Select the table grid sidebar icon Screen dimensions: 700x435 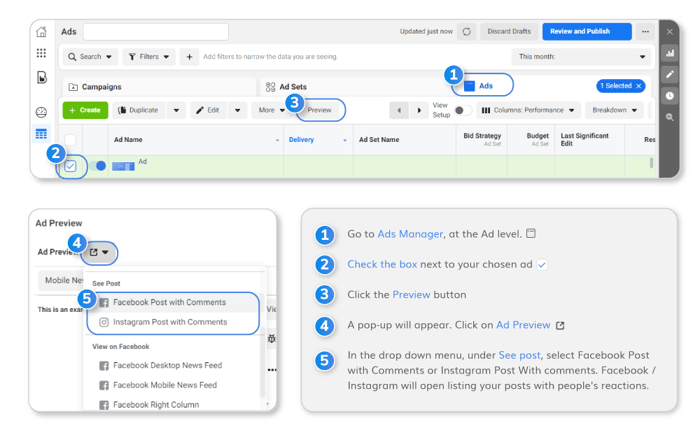[41, 134]
